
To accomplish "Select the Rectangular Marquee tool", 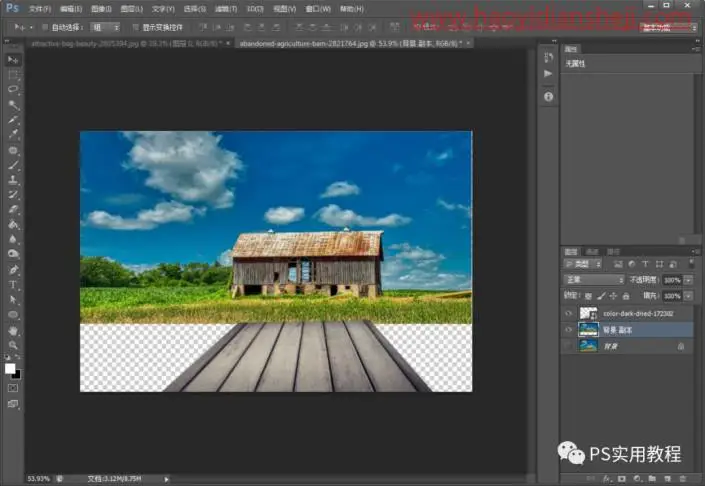I will pyautogui.click(x=13, y=75).
